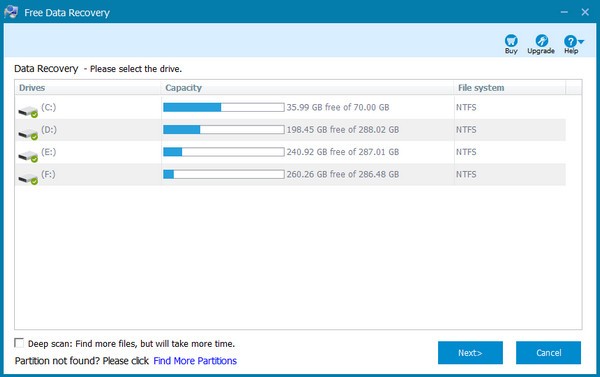Click the (C:) drive label
Viewport: 600px width, 377px height.
(x=49, y=107)
